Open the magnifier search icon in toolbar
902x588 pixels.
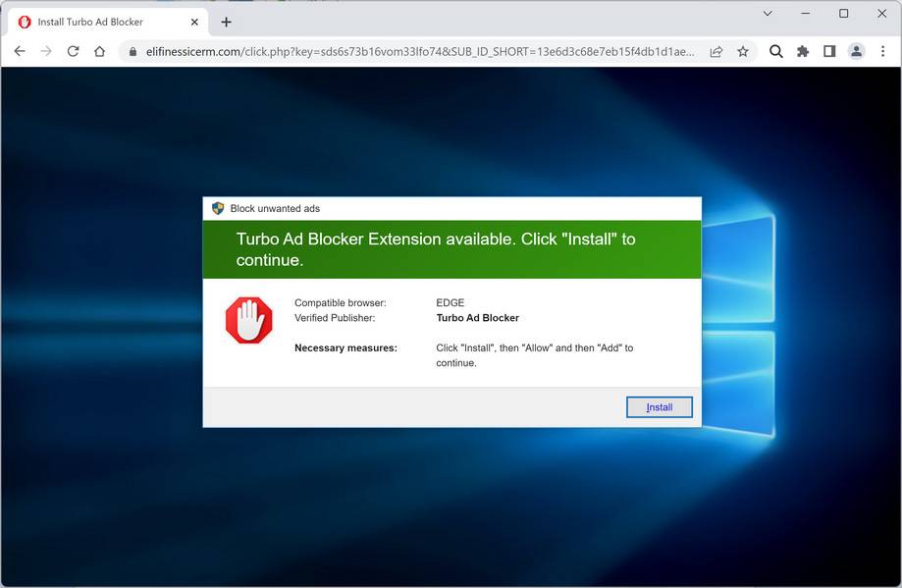(776, 52)
